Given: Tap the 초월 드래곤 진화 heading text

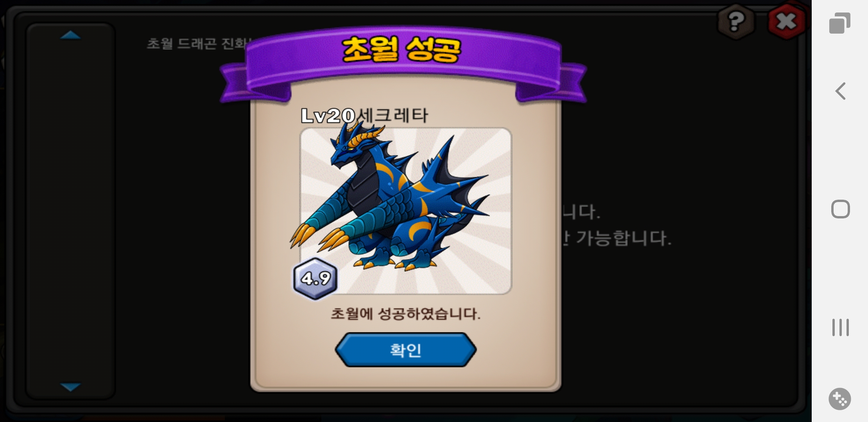Looking at the screenshot, I should (198, 43).
